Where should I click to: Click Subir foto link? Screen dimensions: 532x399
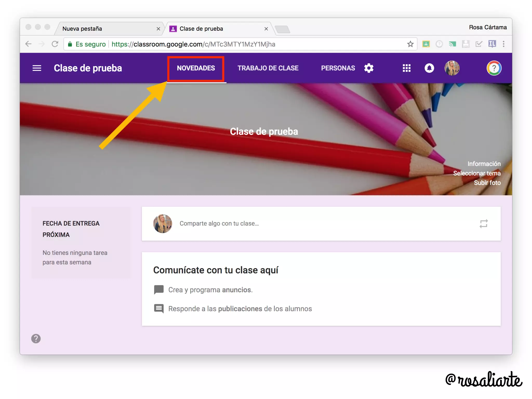(487, 183)
